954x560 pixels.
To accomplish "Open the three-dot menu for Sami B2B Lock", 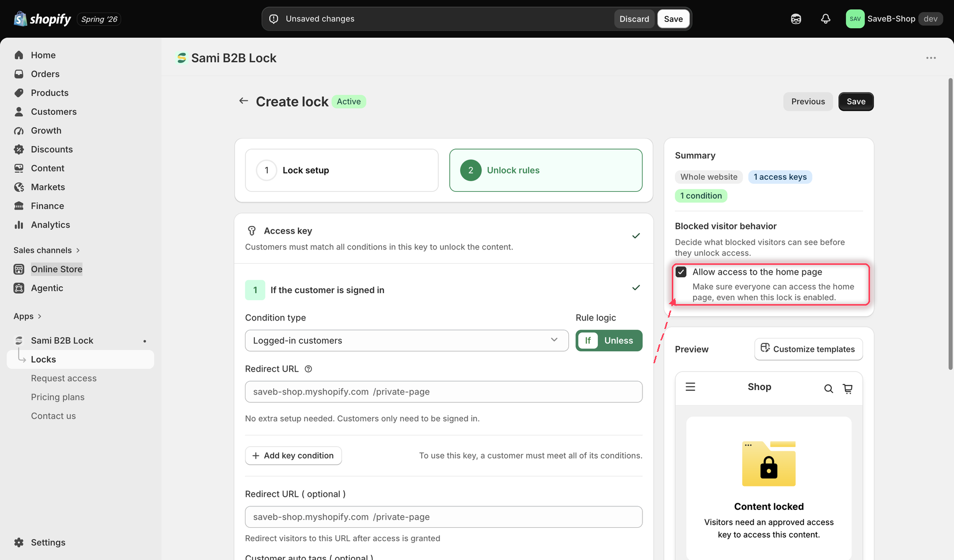I will pyautogui.click(x=931, y=58).
